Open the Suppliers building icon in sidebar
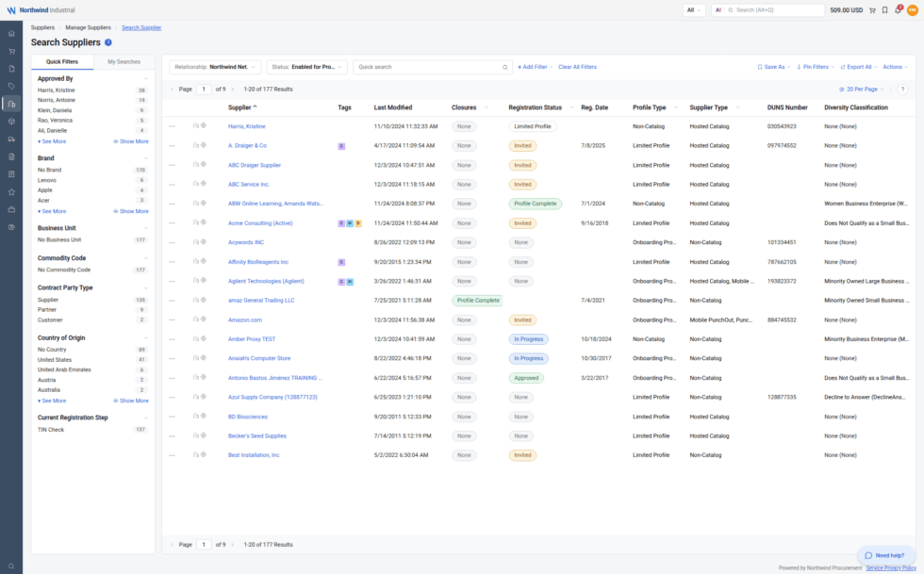This screenshot has height=574, width=924. click(11, 104)
